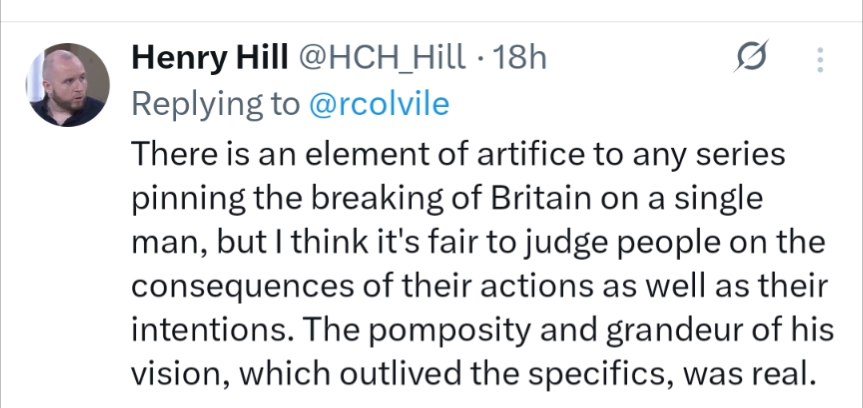Click the line starting "man, but I think"
The height and width of the screenshot is (408, 863).
tap(478, 242)
